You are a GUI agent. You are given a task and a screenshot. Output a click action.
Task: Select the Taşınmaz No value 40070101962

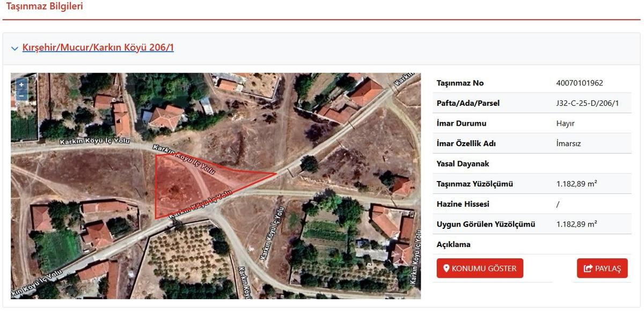coord(580,83)
